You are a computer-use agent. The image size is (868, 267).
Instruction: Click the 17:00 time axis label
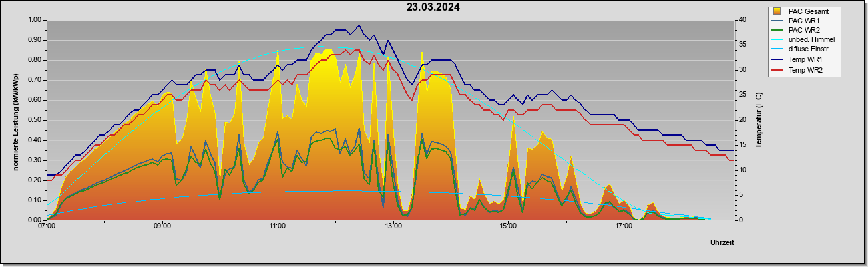click(x=624, y=227)
